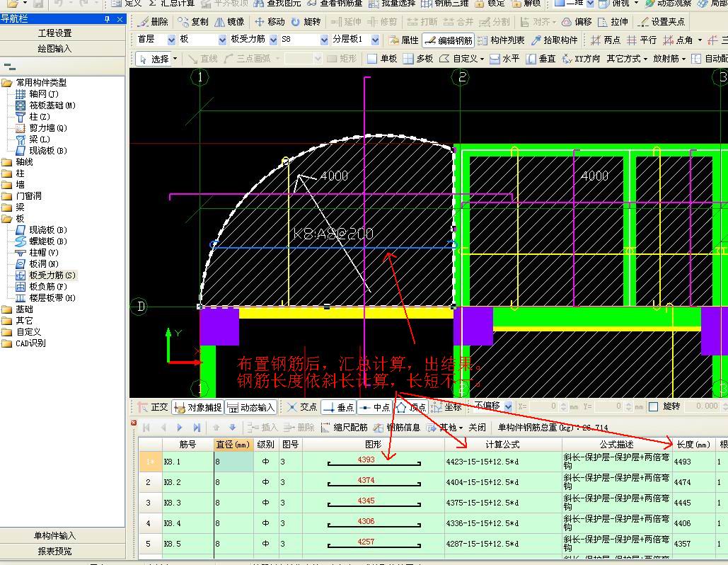Toggle 顶点 snap mode
Screen dimensions: 728x565
(410, 407)
